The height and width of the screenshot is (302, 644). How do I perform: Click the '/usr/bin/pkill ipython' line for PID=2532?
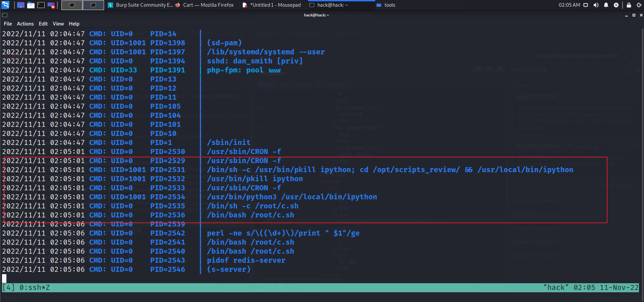point(255,179)
